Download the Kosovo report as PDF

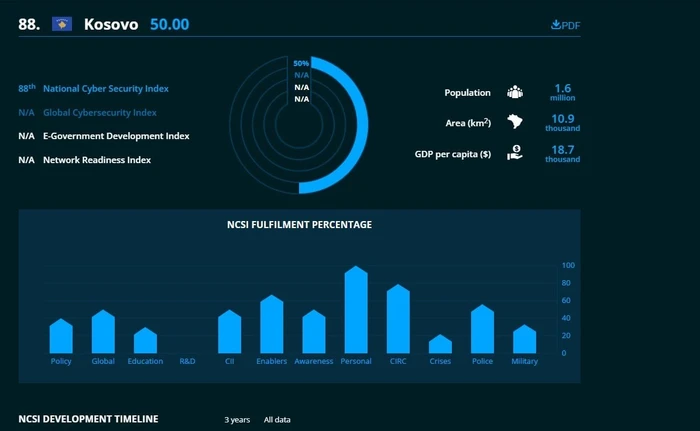[x=565, y=25]
